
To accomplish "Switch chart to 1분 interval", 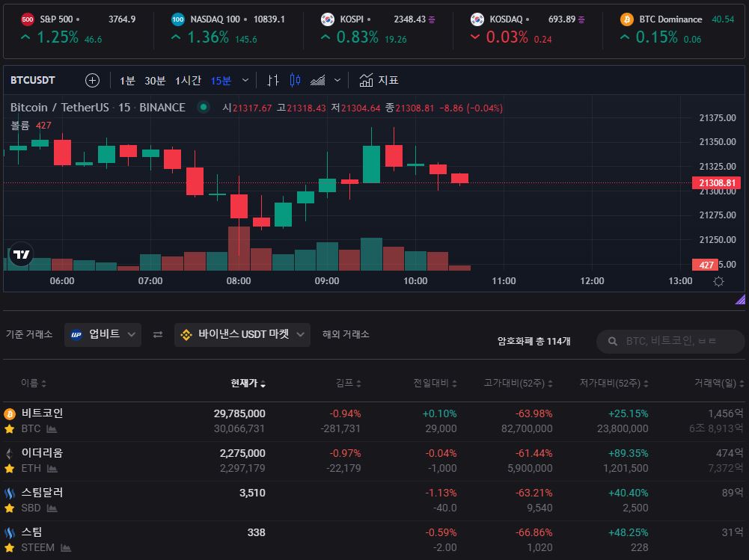I will click(x=127, y=81).
